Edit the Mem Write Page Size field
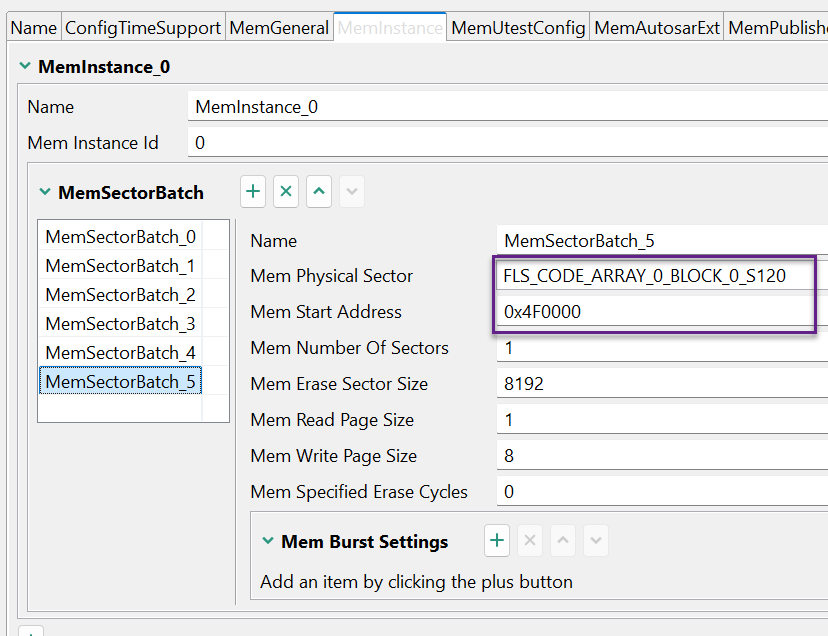828x636 pixels. (662, 455)
